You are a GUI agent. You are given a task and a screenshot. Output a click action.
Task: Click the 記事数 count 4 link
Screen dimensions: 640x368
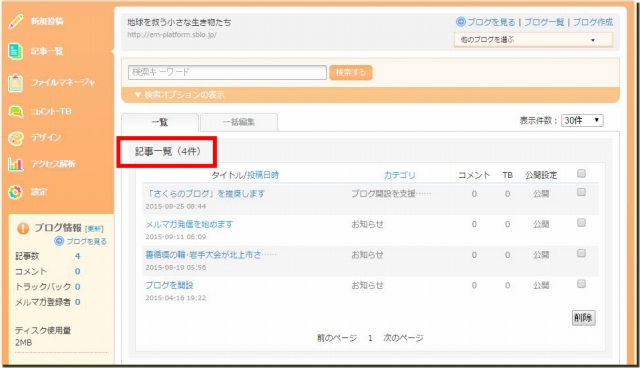click(78, 256)
